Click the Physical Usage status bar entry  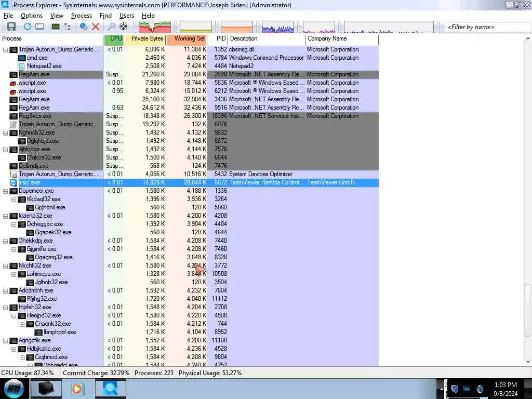pyautogui.click(x=210, y=373)
